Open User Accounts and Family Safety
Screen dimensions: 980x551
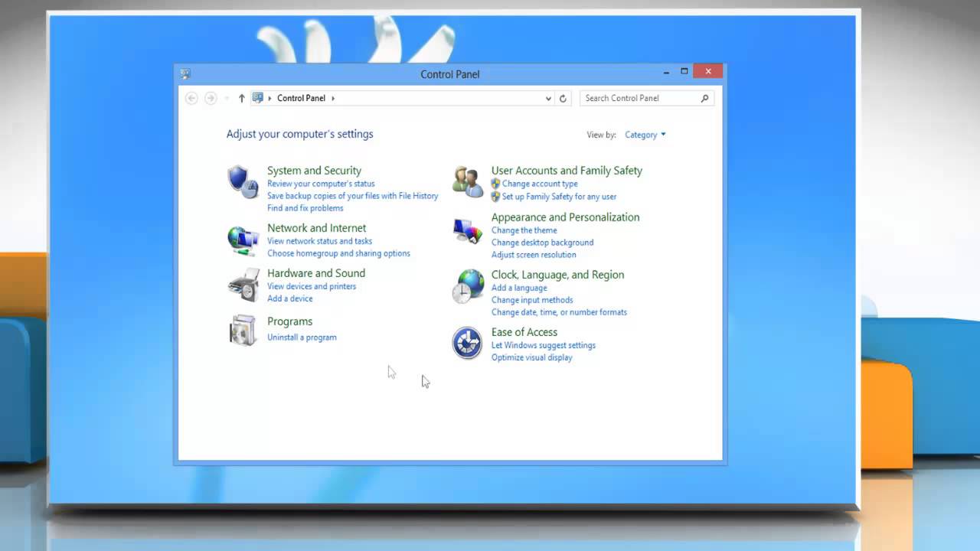pos(567,171)
